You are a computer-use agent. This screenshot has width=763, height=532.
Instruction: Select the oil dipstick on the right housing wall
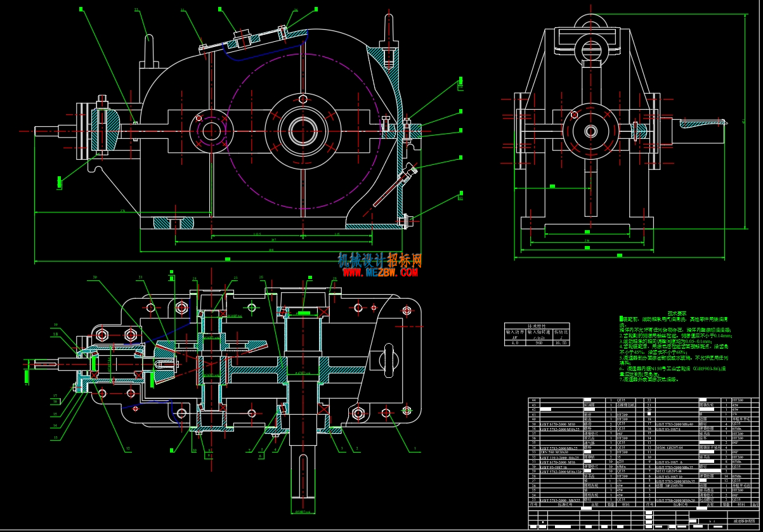click(395, 186)
